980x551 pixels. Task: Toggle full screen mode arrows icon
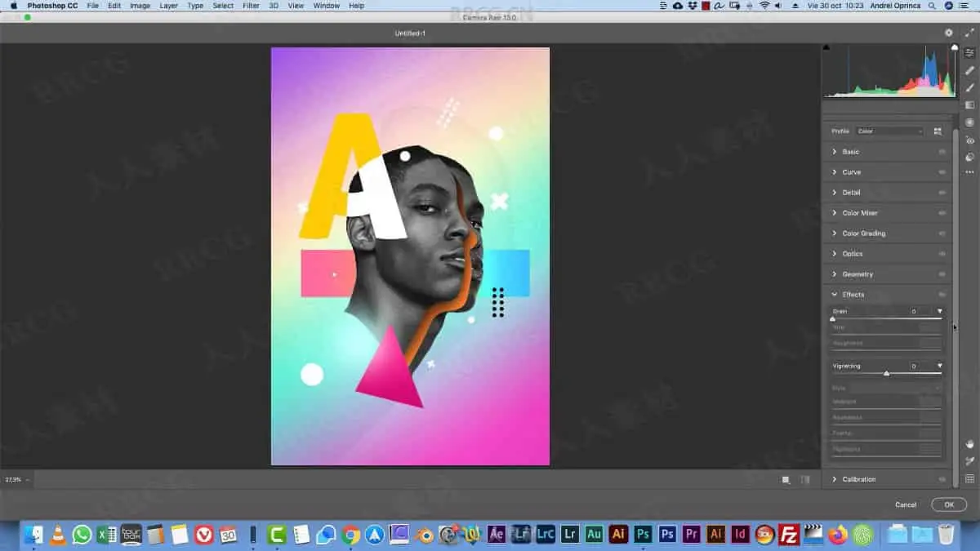coord(969,33)
